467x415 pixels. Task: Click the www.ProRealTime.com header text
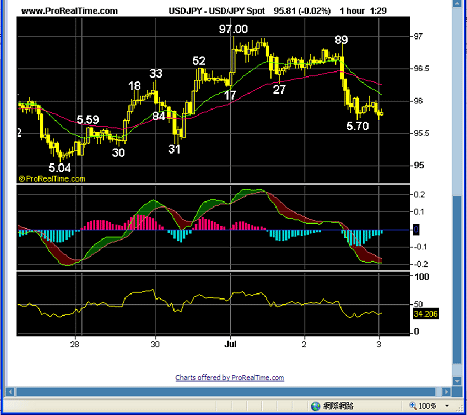[69, 11]
